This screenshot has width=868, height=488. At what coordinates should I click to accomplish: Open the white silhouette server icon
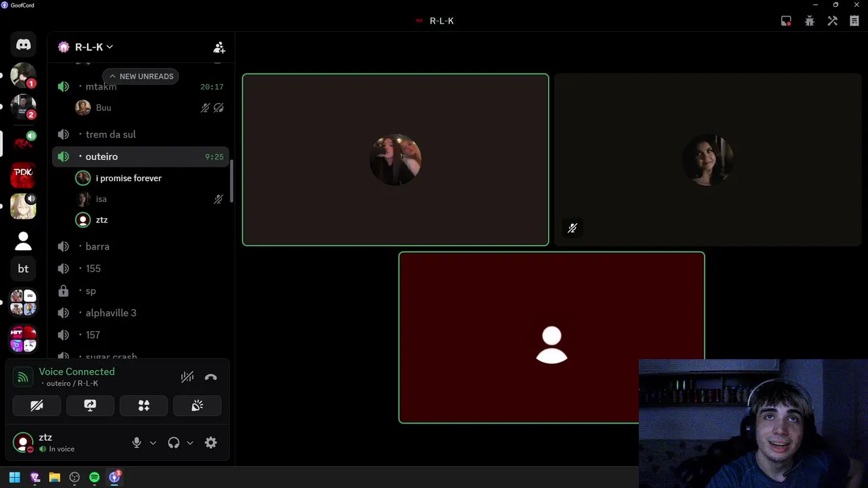pos(23,240)
